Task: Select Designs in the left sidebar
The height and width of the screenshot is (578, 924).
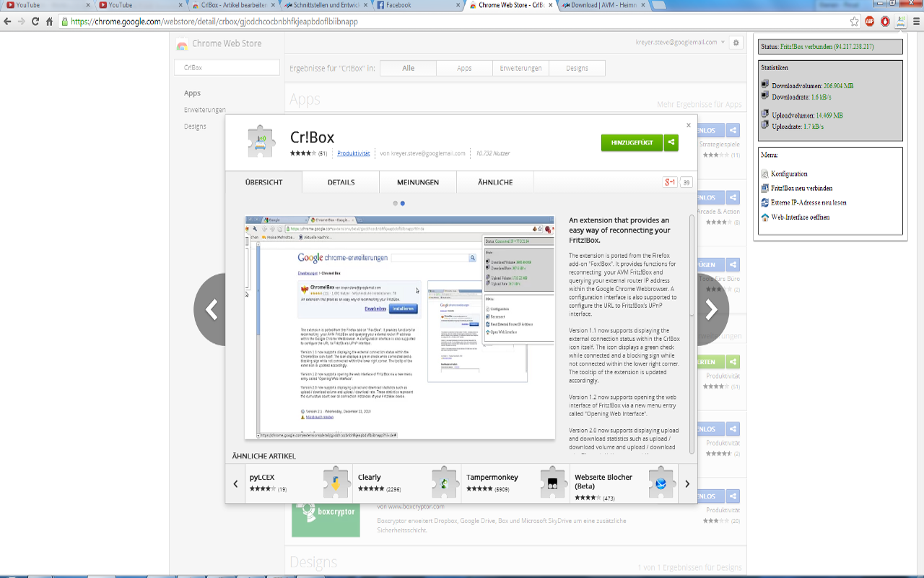Action: [x=195, y=126]
